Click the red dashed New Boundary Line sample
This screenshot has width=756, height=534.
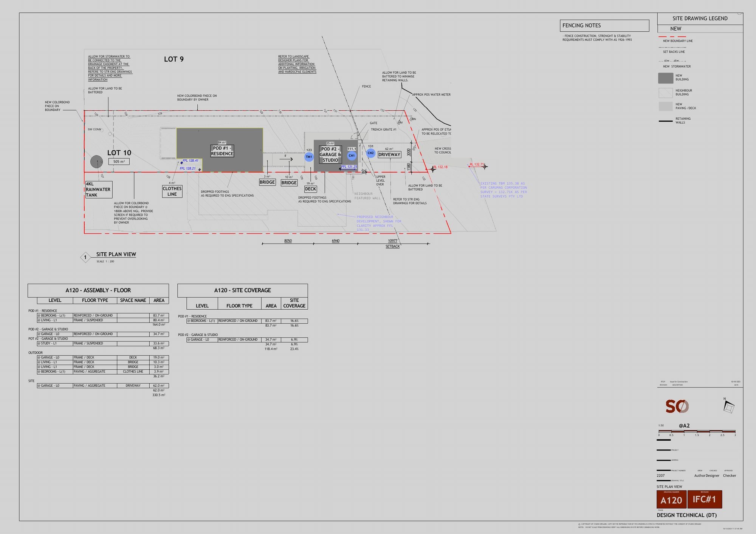coord(672,37)
